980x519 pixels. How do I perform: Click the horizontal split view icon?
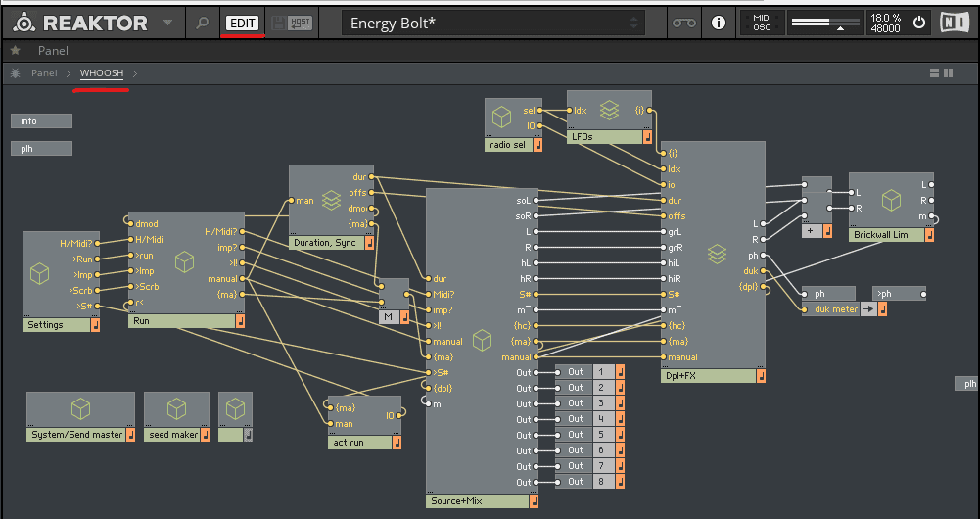pyautogui.click(x=934, y=73)
